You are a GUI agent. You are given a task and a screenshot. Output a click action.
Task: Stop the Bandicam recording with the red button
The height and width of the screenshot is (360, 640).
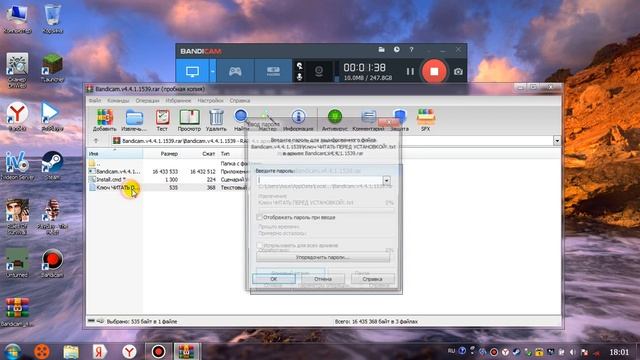[x=434, y=71]
